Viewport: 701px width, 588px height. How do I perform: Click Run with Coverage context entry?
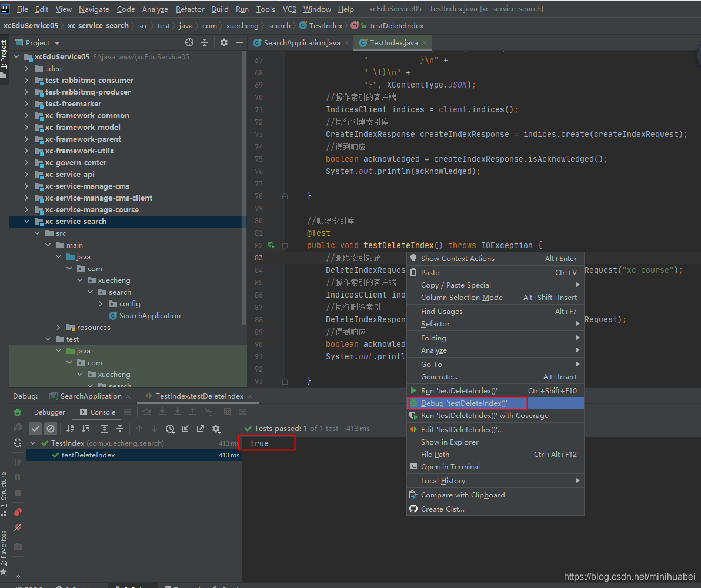coord(495,416)
